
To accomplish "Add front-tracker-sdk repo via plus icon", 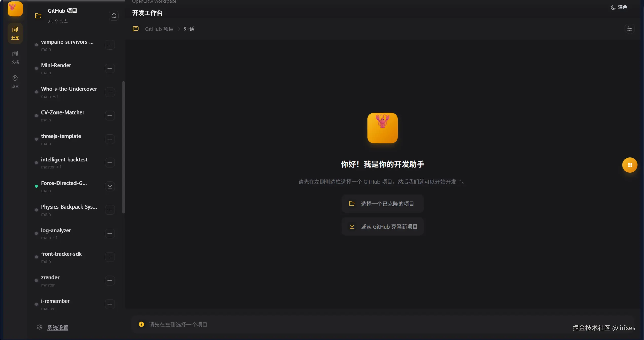I will tap(110, 257).
